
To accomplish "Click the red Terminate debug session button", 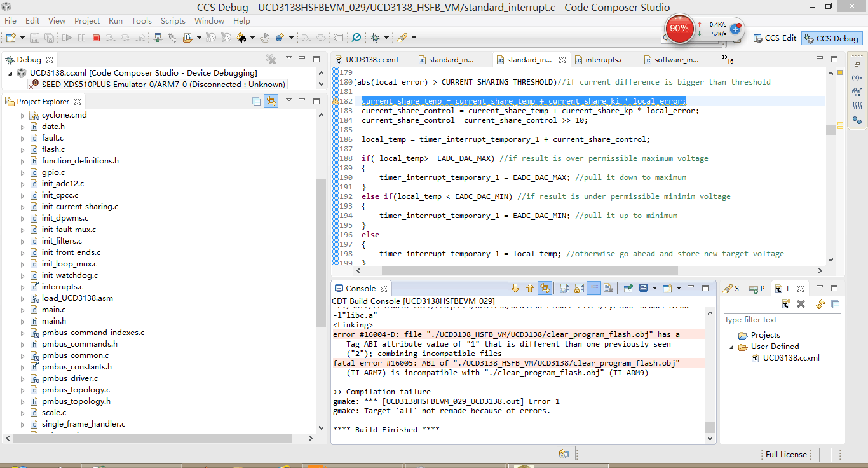I will pos(96,38).
